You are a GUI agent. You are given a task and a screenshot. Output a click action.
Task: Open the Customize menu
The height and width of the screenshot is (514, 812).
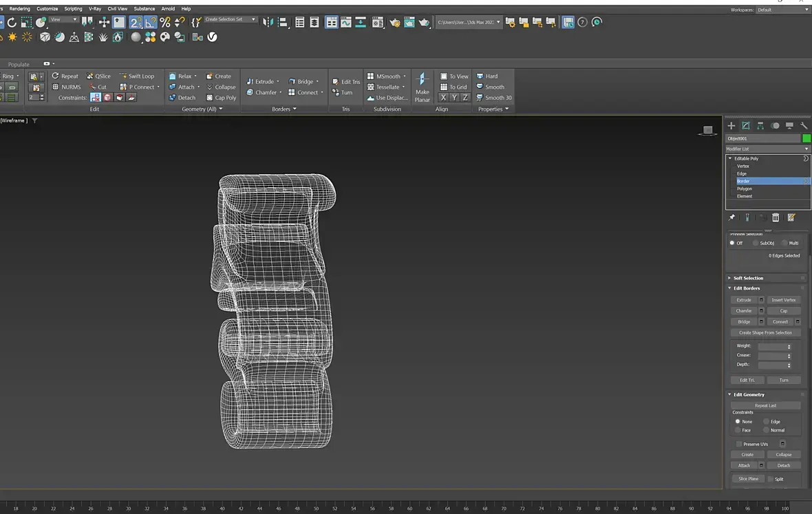click(x=47, y=9)
